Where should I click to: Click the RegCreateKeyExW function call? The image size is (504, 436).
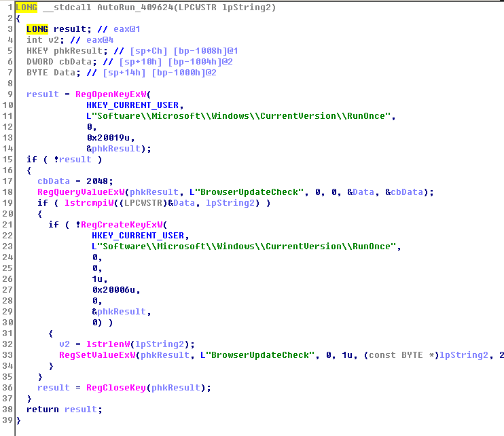point(122,225)
